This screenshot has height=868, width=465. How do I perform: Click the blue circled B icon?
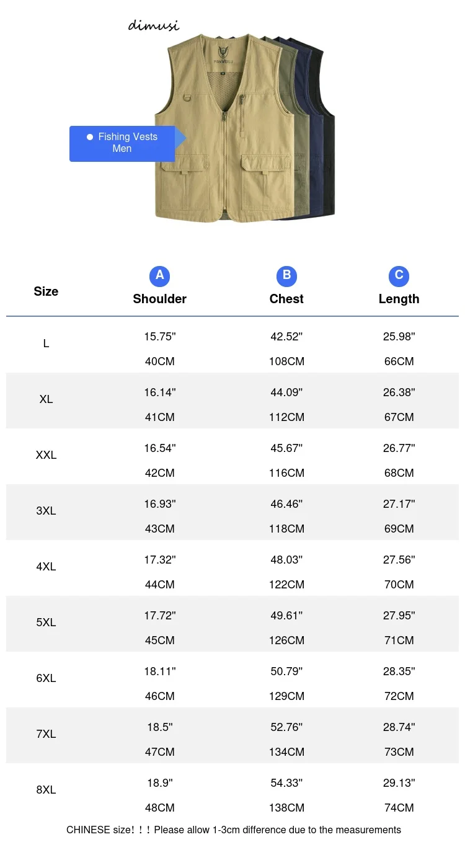286,275
